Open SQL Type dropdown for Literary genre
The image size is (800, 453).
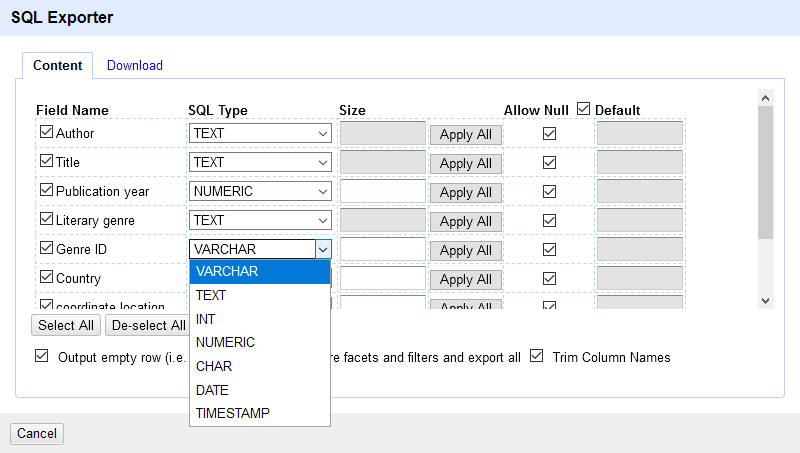[x=260, y=220]
